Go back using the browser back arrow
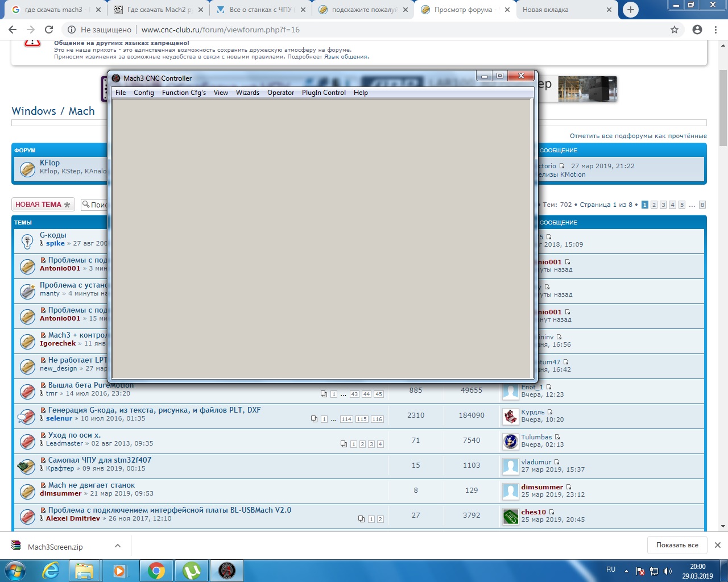This screenshot has height=582, width=728. (x=13, y=30)
